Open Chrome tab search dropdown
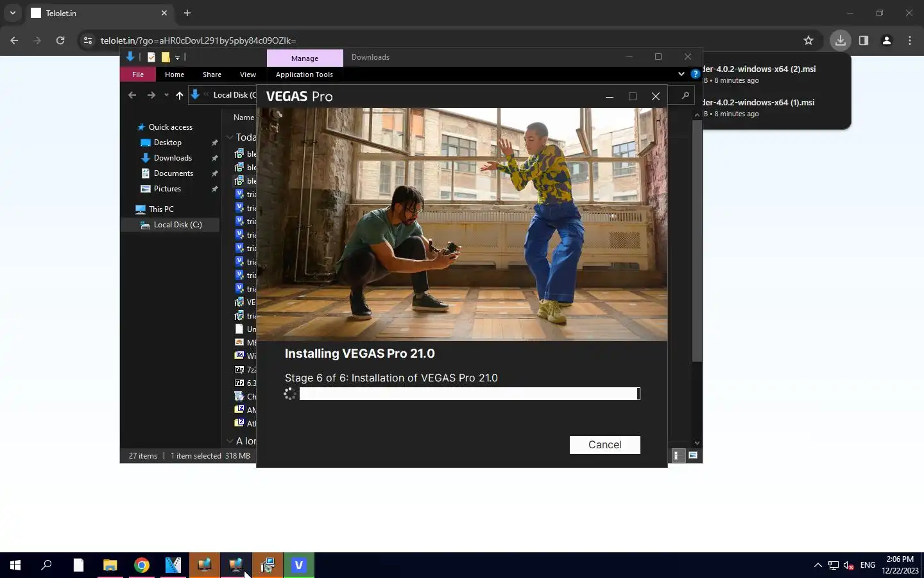This screenshot has width=924, height=578. point(12,13)
